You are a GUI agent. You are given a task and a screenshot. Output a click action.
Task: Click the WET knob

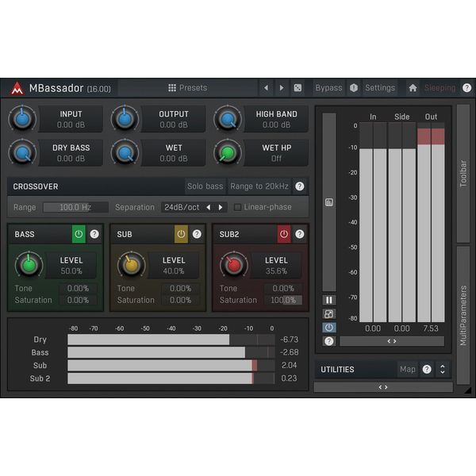[125, 152]
